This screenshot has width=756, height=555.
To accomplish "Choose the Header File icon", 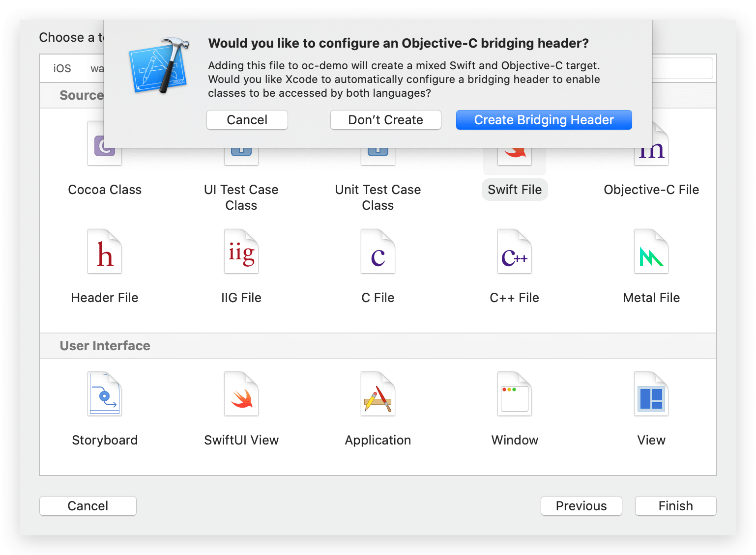I will pyautogui.click(x=105, y=251).
